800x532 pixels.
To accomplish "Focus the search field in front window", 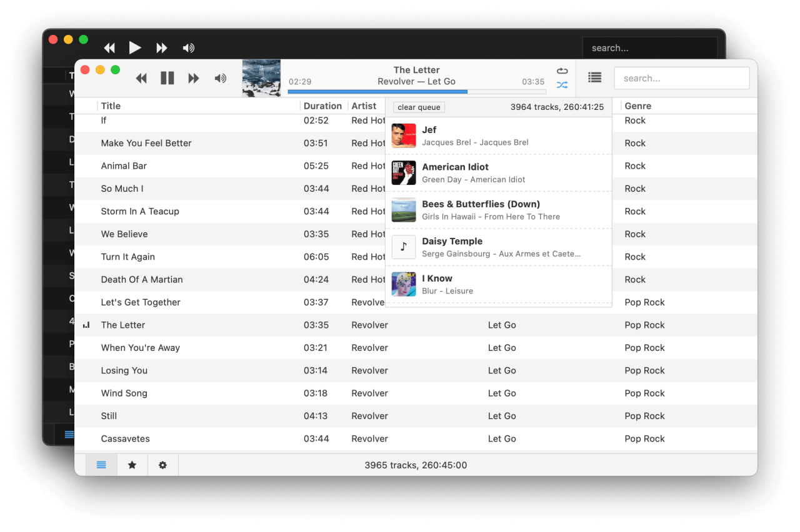I will tap(681, 79).
